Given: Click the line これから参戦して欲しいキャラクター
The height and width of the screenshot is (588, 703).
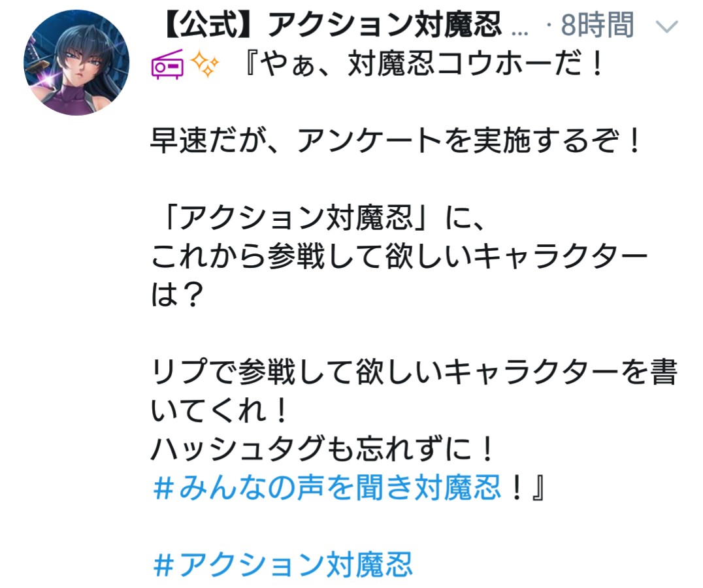Looking at the screenshot, I should [x=399, y=256].
